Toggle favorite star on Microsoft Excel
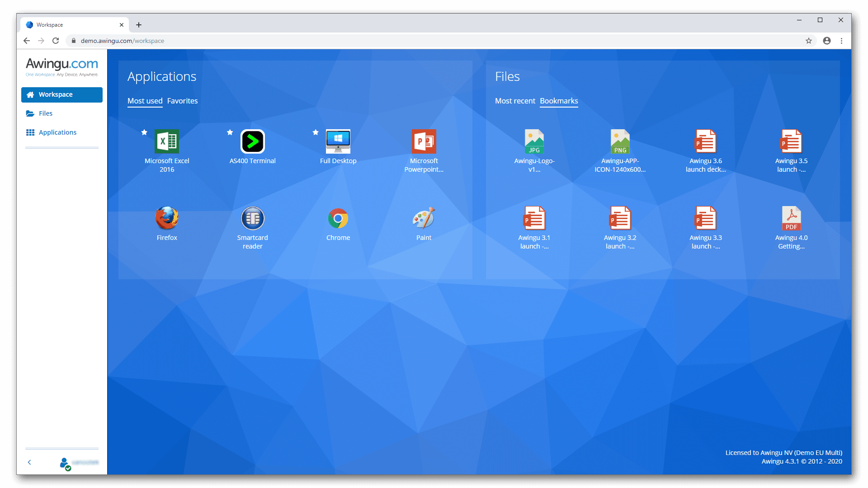Image resolution: width=868 pixels, height=488 pixels. [x=144, y=132]
